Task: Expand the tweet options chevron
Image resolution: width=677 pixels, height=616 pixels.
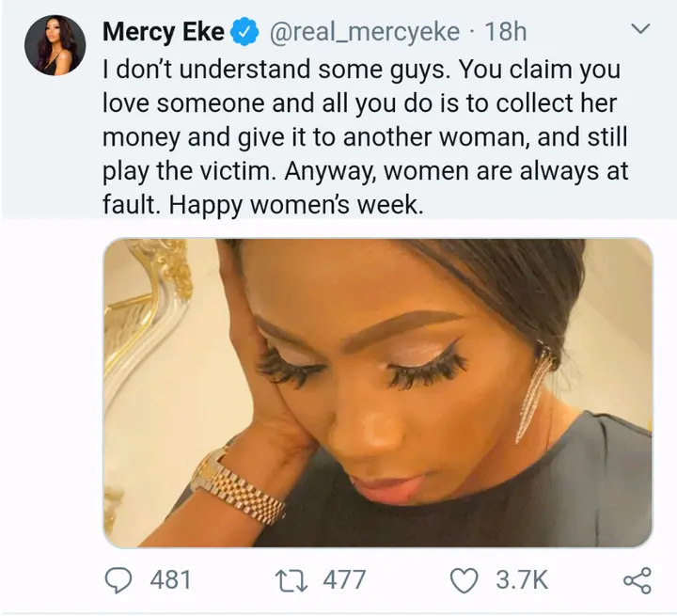Action: (640, 29)
